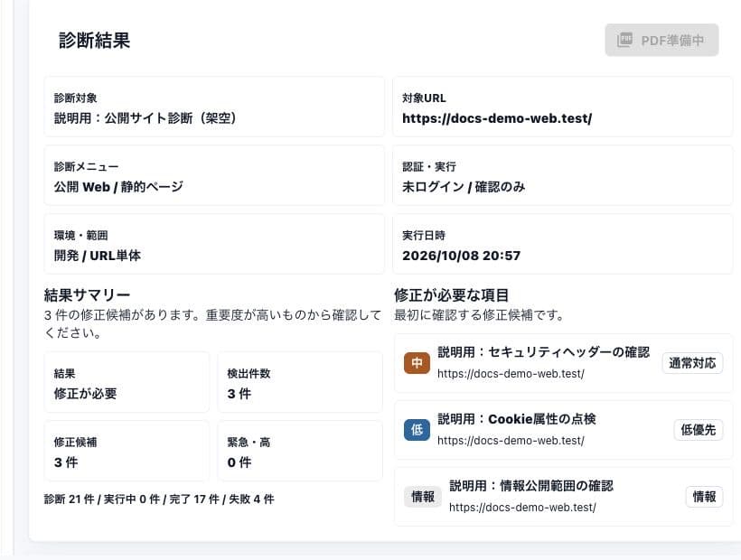Click the 通常対応 priority tag

pos(692,362)
